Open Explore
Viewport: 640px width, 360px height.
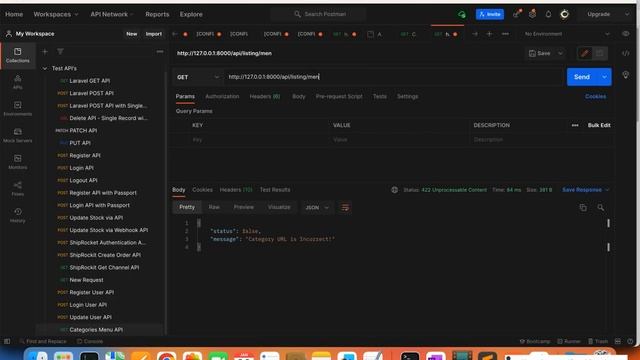point(191,14)
